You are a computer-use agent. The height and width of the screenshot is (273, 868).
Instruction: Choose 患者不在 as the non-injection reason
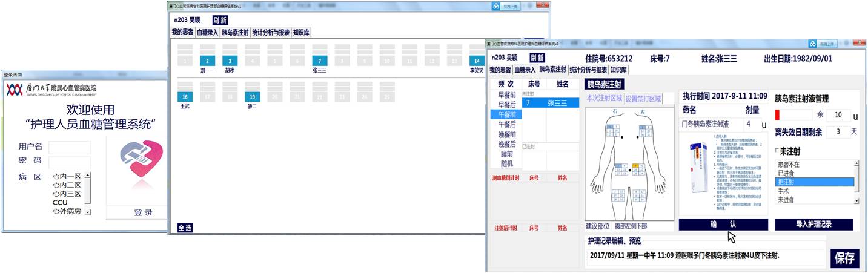(x=787, y=164)
